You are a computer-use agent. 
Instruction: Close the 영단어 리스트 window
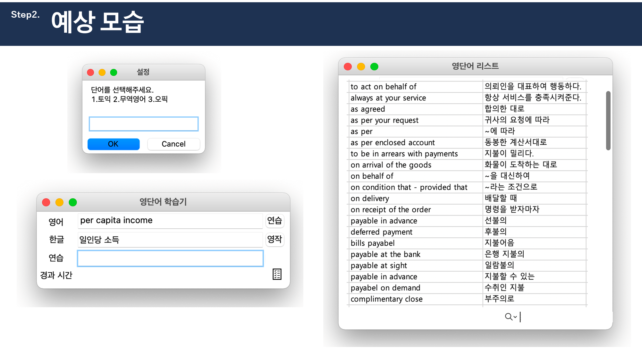(x=348, y=66)
